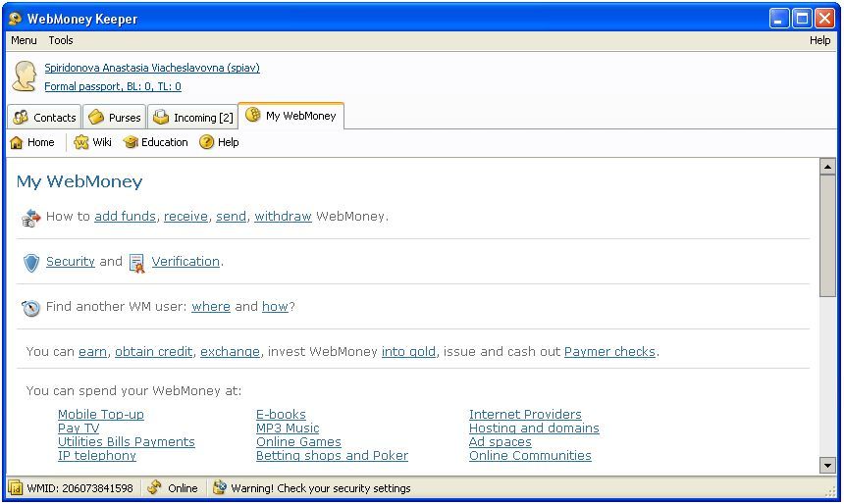Click the how link
This screenshot has width=844, height=504.
tap(275, 307)
